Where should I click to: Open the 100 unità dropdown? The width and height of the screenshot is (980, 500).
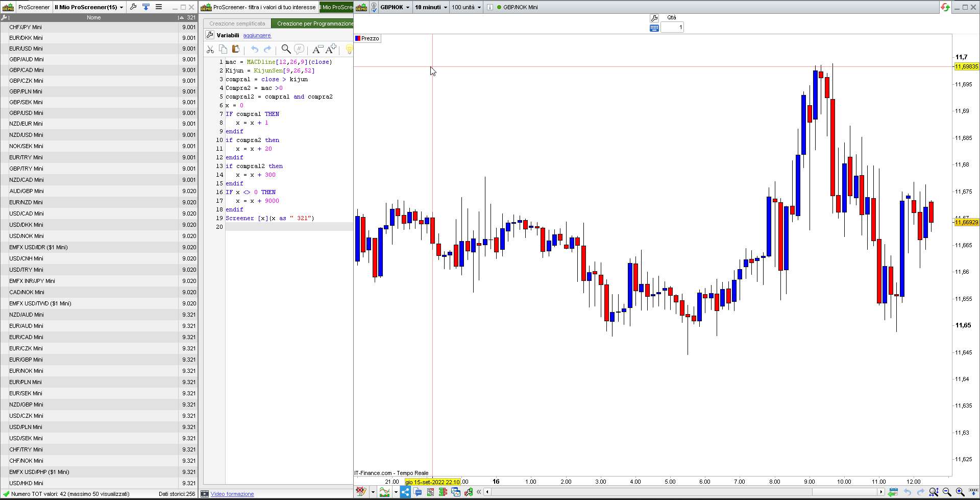pos(466,7)
